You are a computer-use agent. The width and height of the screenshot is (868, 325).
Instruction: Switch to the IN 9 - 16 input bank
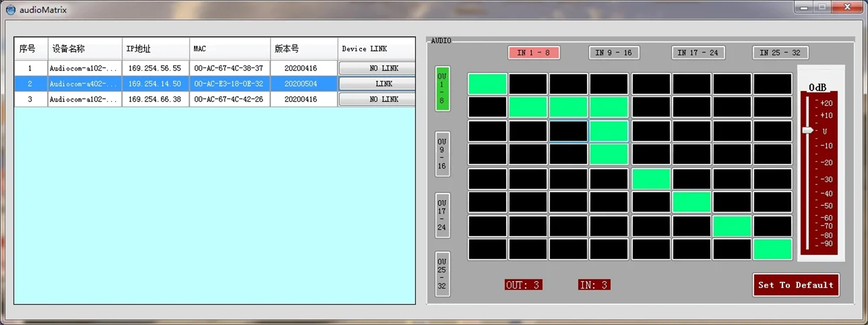pos(613,53)
